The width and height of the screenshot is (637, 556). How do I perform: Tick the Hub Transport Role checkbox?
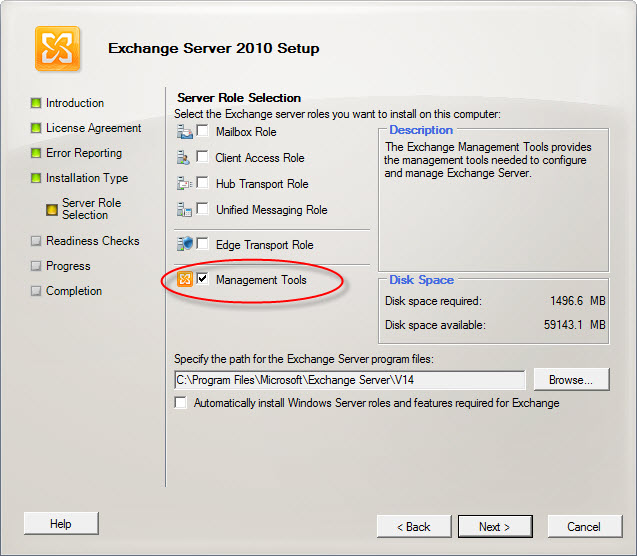pyautogui.click(x=202, y=182)
